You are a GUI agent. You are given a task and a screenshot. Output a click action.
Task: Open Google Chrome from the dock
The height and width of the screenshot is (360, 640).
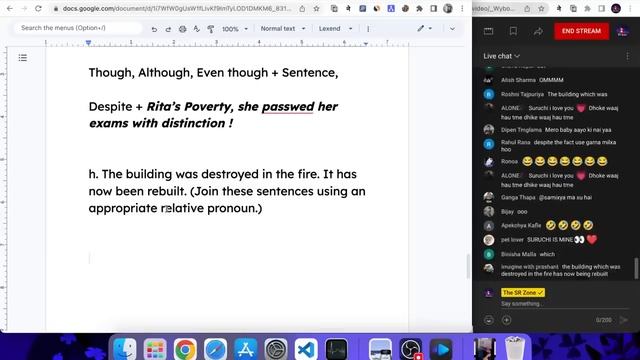click(x=185, y=349)
